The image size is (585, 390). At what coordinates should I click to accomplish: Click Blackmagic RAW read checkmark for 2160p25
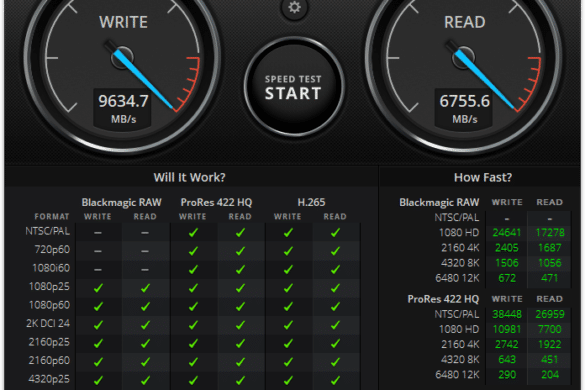(x=146, y=343)
